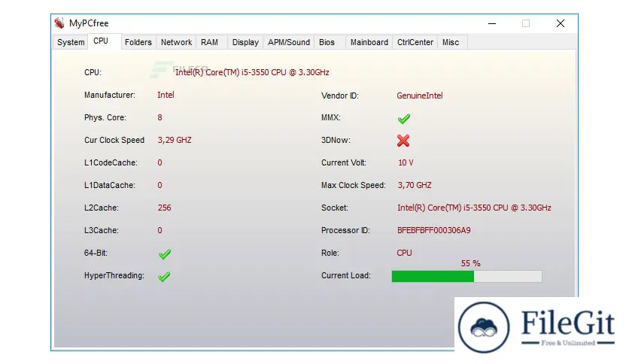Open the Network tab

pos(177,43)
